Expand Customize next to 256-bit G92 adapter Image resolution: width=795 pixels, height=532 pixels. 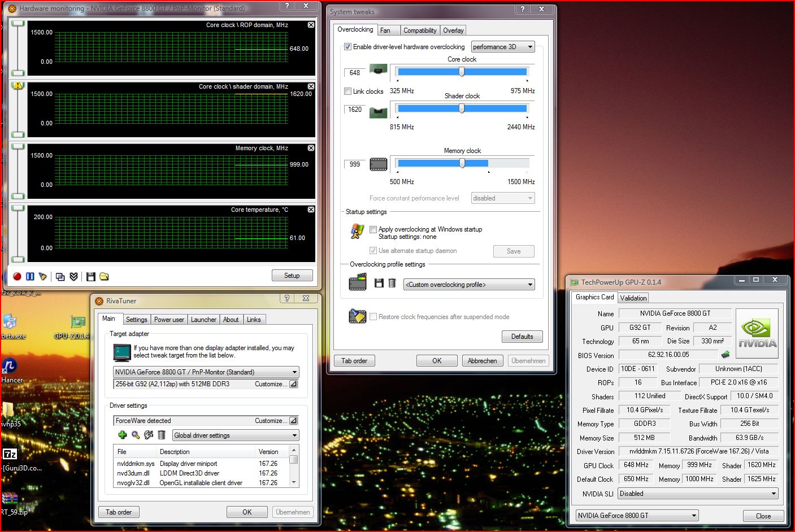coord(293,384)
